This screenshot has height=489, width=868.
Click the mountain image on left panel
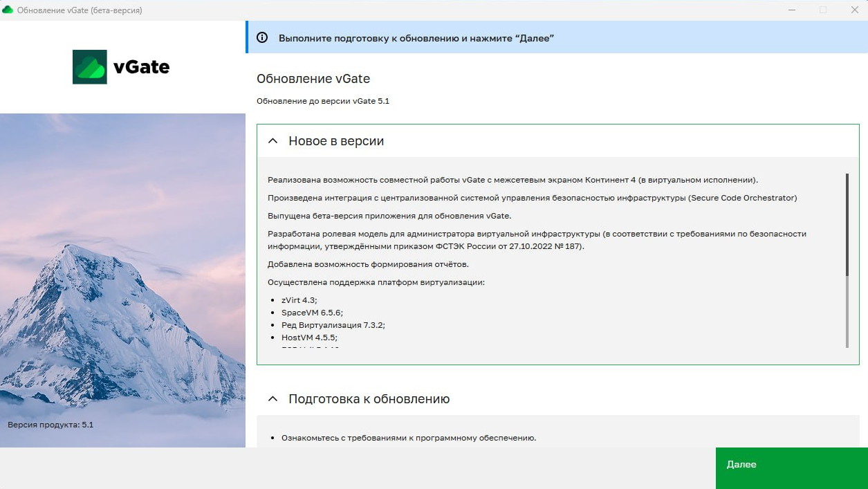coord(122,280)
